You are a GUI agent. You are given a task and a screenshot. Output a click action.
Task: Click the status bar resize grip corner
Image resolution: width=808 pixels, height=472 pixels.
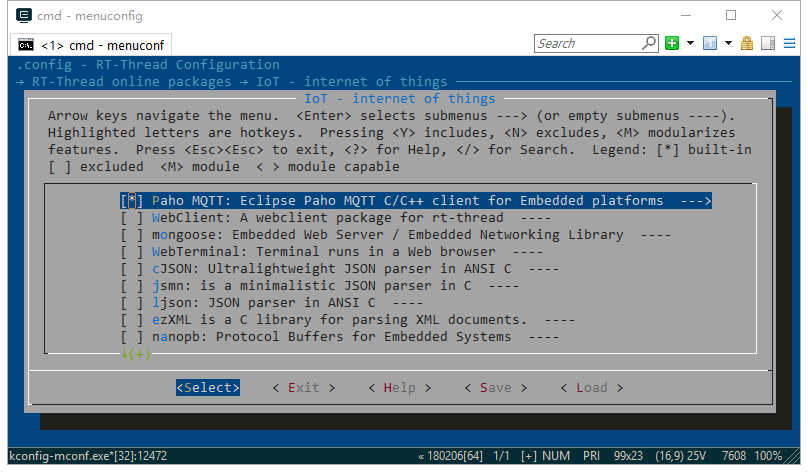click(793, 456)
